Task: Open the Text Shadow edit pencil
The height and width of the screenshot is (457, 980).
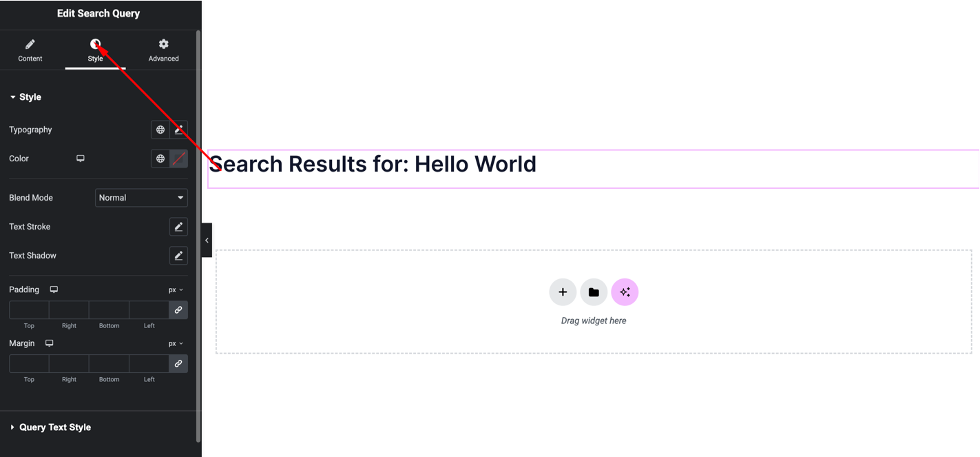Action: pos(178,256)
